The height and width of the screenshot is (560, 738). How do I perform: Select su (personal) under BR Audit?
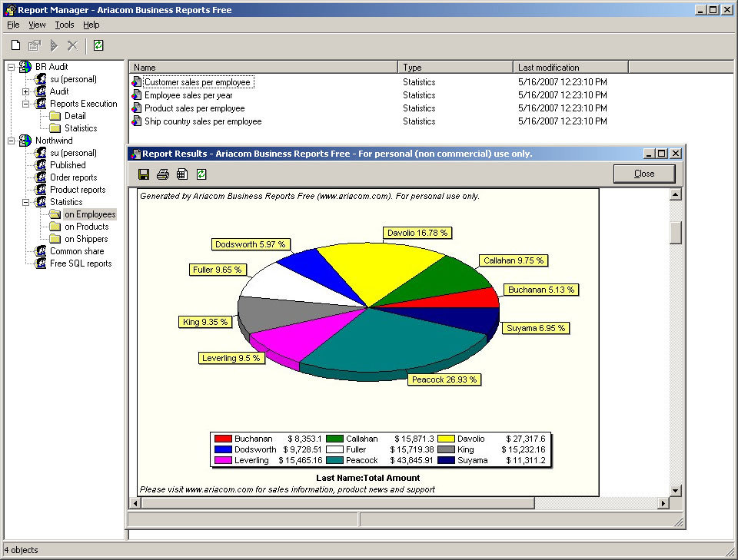point(74,79)
